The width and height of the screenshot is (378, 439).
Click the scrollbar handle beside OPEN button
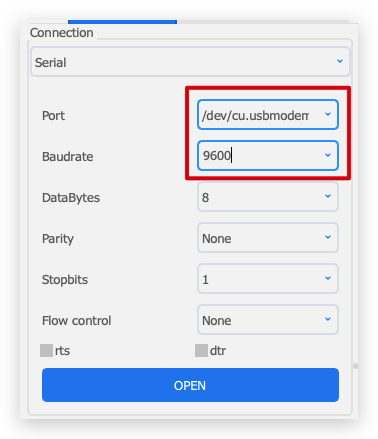[x=356, y=366]
